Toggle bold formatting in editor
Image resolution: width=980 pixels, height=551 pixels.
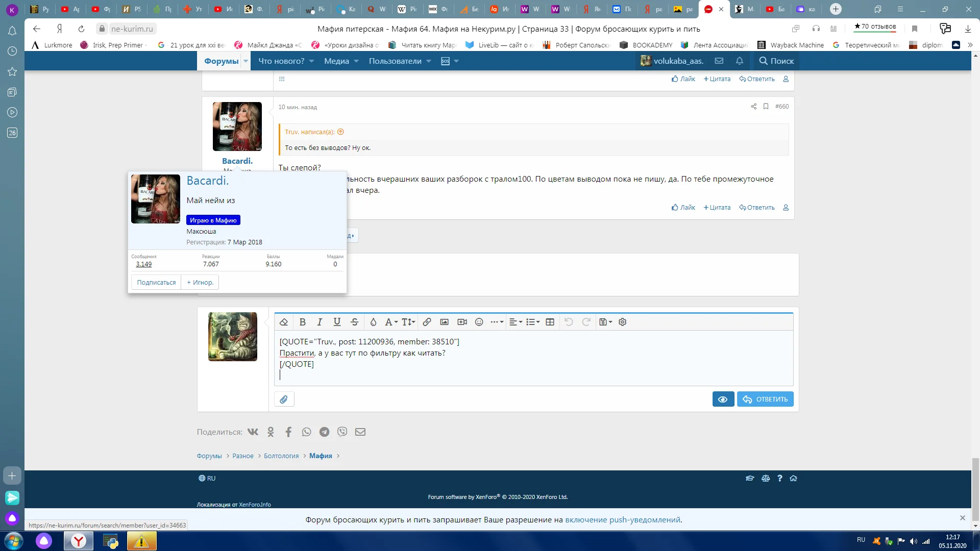point(302,322)
